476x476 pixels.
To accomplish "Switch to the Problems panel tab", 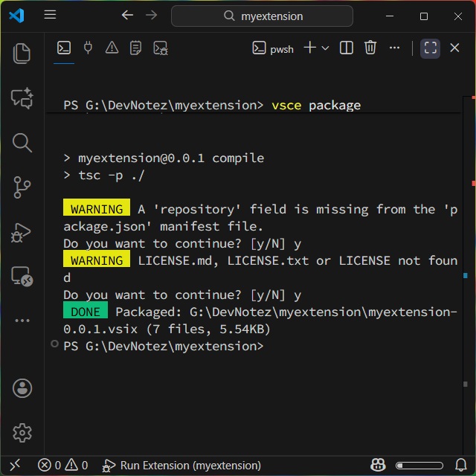I will pos(112,48).
